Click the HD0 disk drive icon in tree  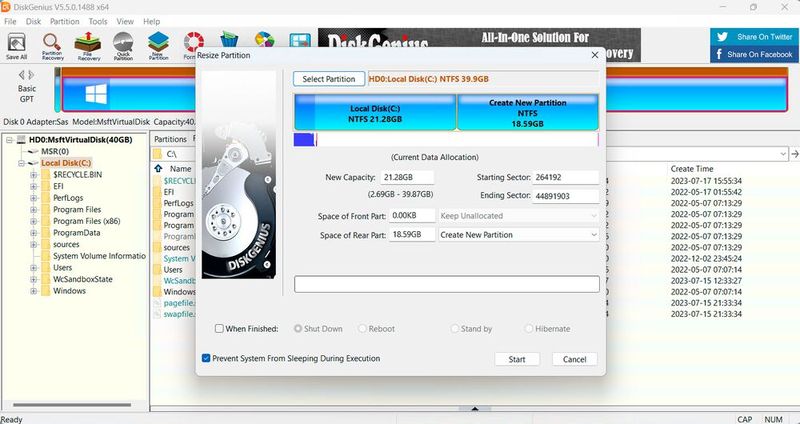coord(22,139)
